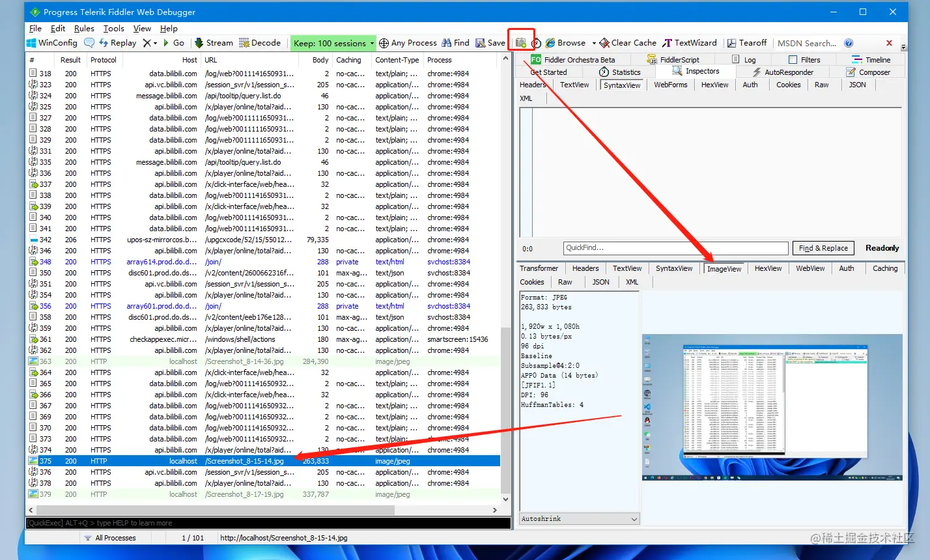This screenshot has height=560, width=930.
Task: Click the Clear Cache toolbar icon
Action: (x=604, y=43)
